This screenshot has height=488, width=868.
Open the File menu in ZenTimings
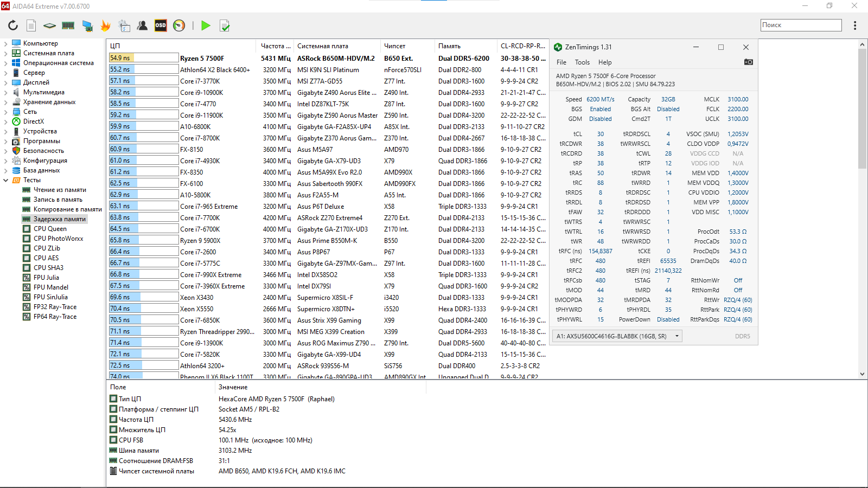561,62
